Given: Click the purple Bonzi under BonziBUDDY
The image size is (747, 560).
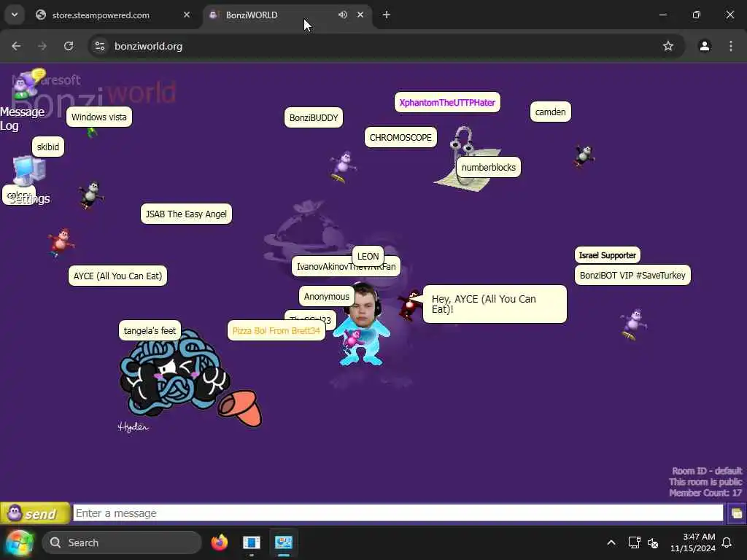Looking at the screenshot, I should click(x=344, y=166).
